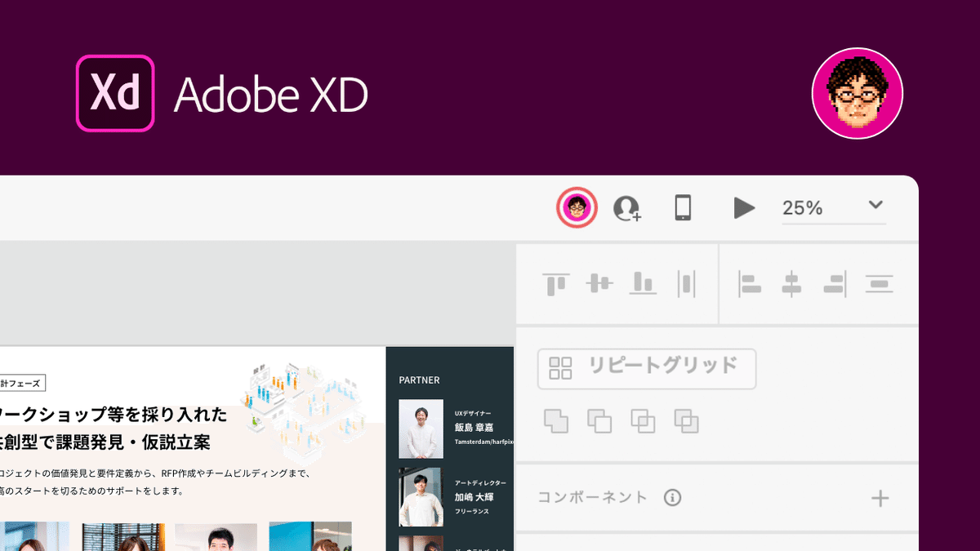This screenshot has width=980, height=551.
Task: Select the photo of 飯島 章嘉
Action: click(421, 429)
